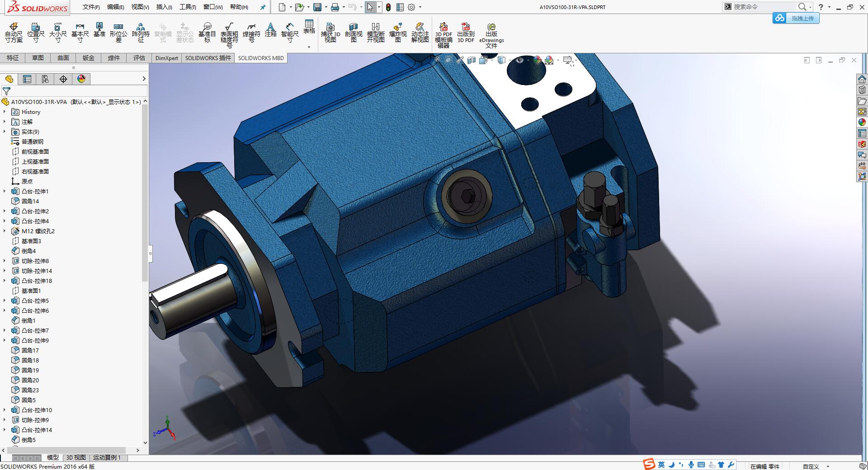Switch to the DimXpert tab
The image size is (868, 470).
click(x=166, y=58)
